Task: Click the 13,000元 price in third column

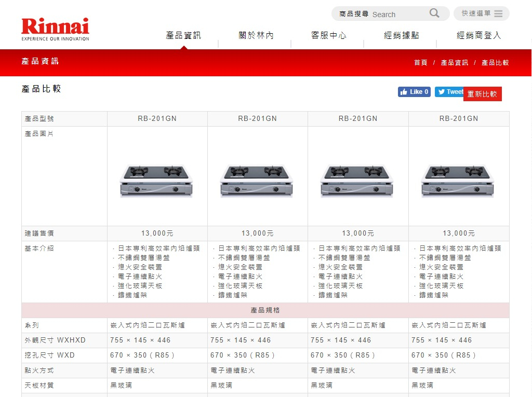Action: tap(358, 233)
